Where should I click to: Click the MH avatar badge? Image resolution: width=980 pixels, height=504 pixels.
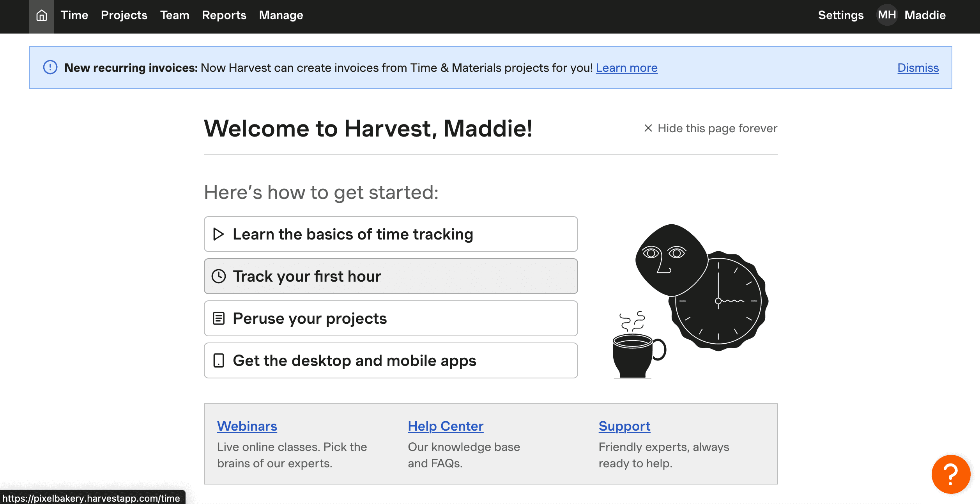point(887,15)
